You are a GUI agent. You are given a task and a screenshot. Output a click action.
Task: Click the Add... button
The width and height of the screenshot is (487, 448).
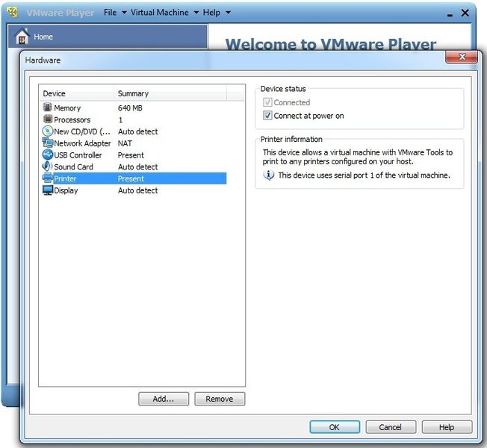[164, 399]
